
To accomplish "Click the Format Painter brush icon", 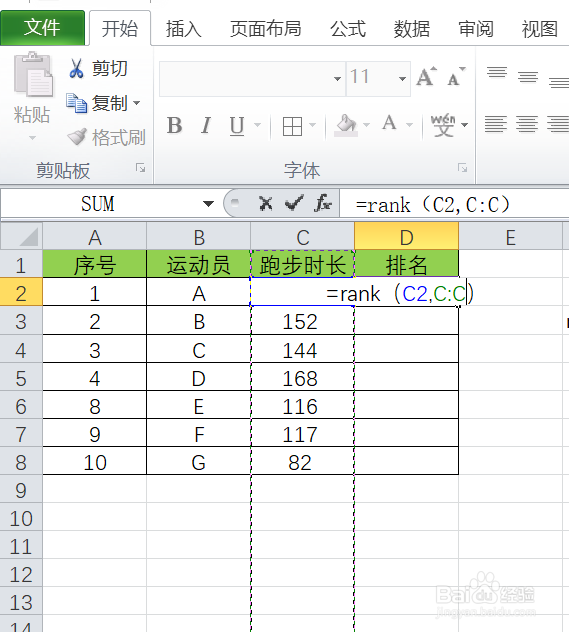I will pyautogui.click(x=77, y=137).
